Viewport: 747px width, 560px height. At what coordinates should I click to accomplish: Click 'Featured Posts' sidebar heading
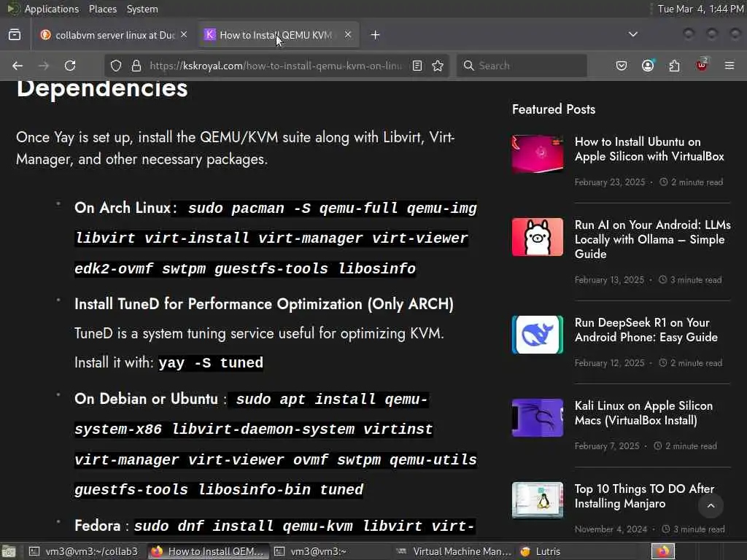[x=554, y=109]
